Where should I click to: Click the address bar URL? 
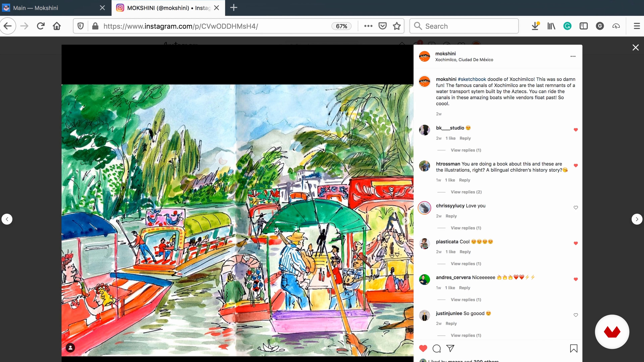(x=180, y=26)
